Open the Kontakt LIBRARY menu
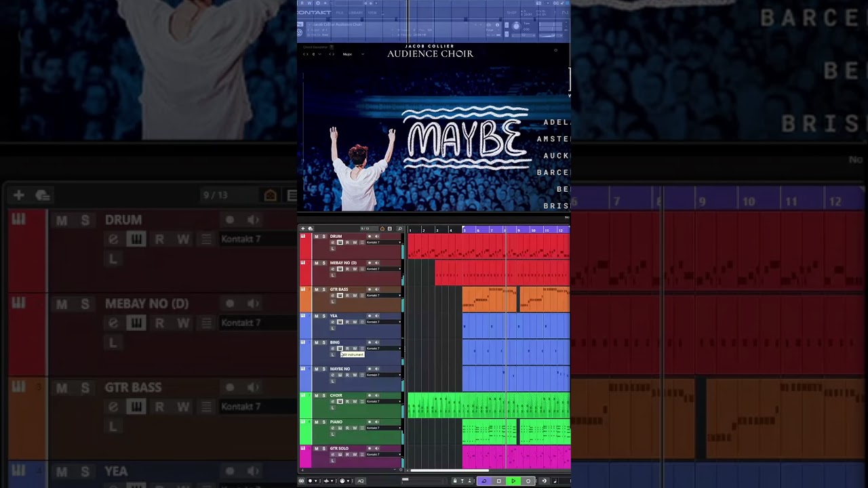 (355, 13)
